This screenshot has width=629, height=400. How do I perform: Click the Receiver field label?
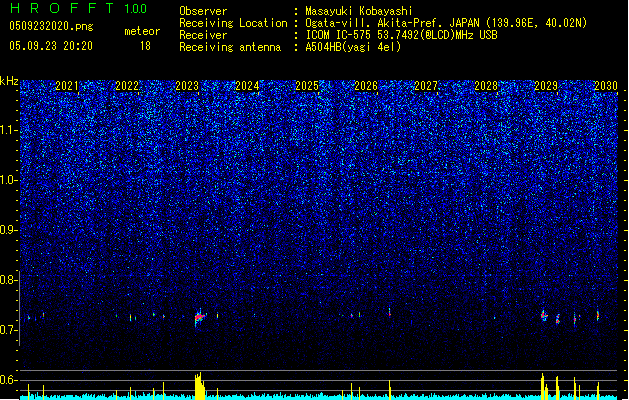pyautogui.click(x=203, y=35)
